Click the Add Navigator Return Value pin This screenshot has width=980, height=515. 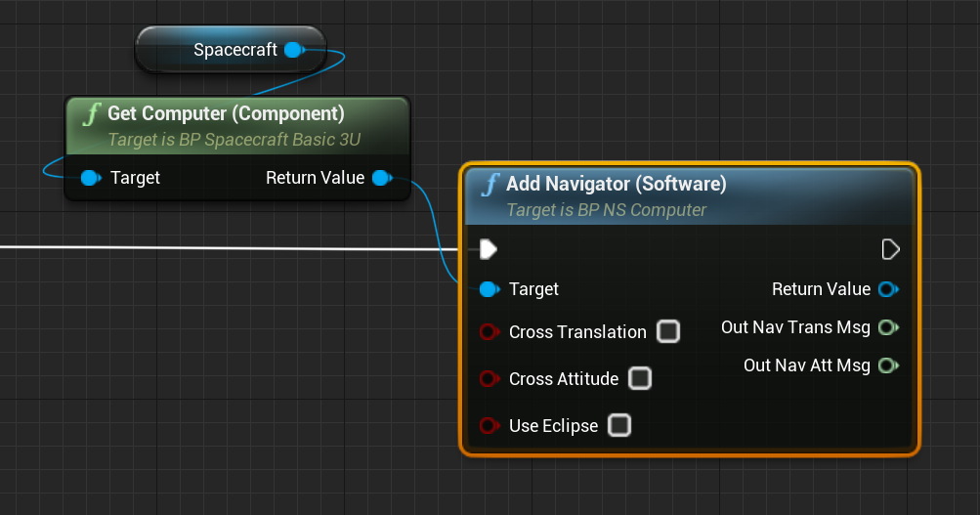tap(887, 289)
